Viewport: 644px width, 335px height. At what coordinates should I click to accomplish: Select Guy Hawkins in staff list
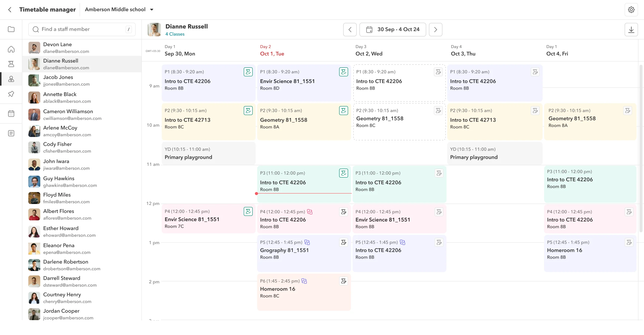(x=82, y=182)
